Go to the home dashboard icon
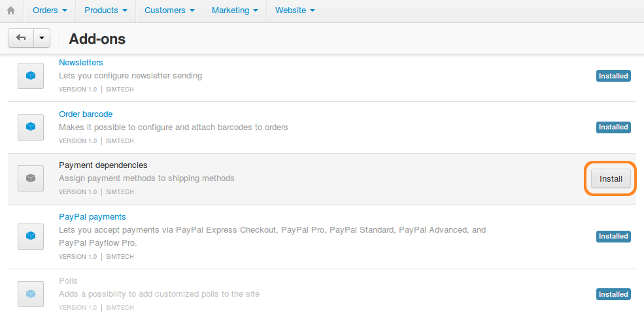Screen dimensions: 644x317 [11, 10]
